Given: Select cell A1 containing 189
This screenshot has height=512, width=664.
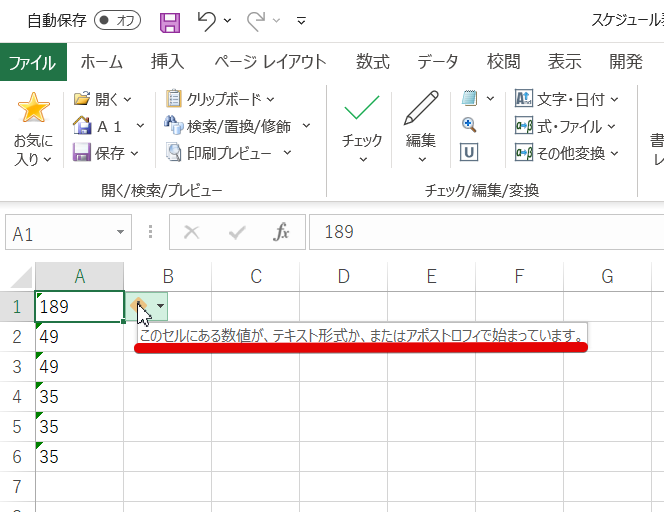Looking at the screenshot, I should tap(80, 307).
